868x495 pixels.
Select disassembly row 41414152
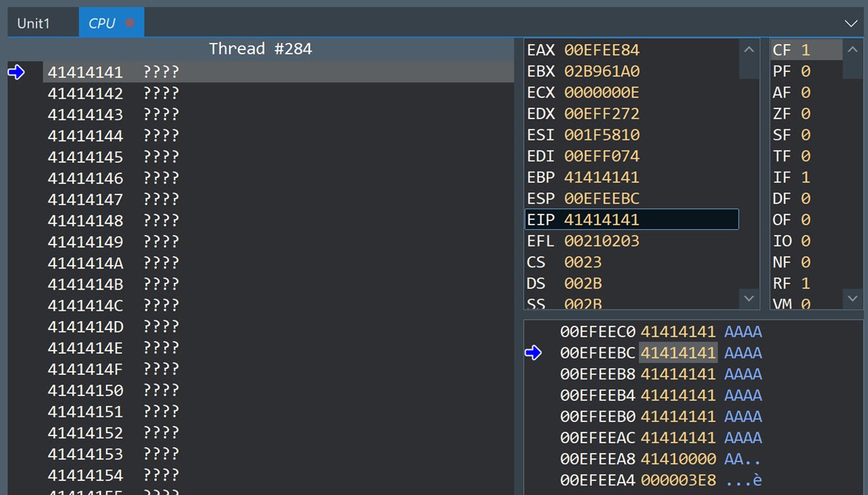[x=278, y=433]
